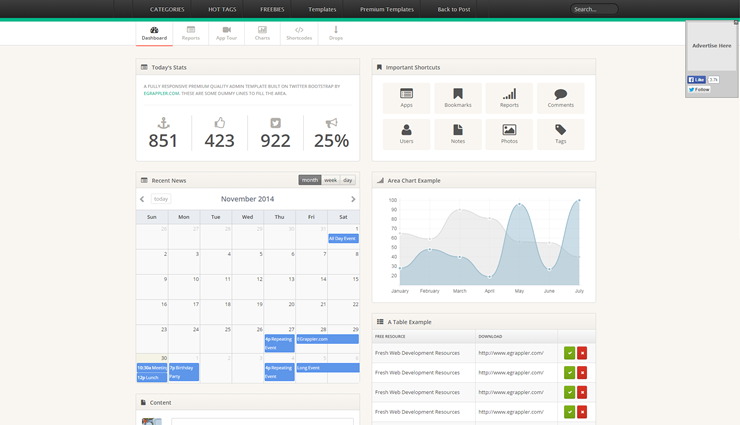Screen dimensions: 740x425
Task: Open the Users shortcut
Action: click(406, 134)
